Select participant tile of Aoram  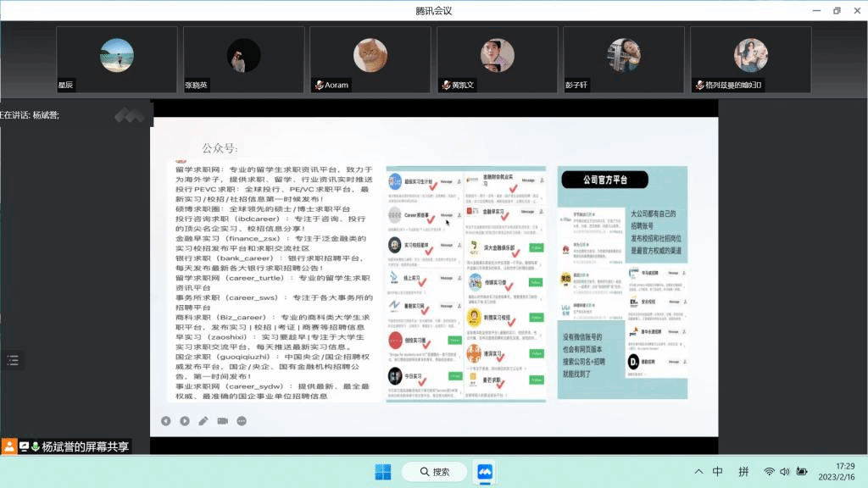click(x=370, y=58)
